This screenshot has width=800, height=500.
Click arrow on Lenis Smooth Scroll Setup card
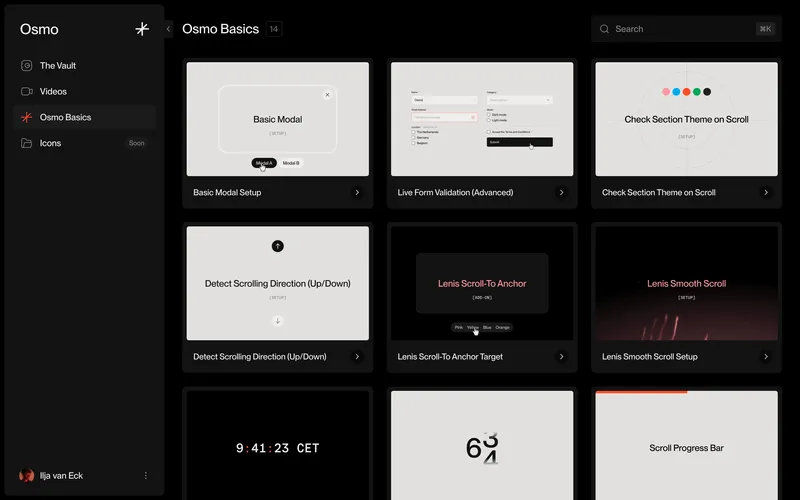click(x=766, y=357)
